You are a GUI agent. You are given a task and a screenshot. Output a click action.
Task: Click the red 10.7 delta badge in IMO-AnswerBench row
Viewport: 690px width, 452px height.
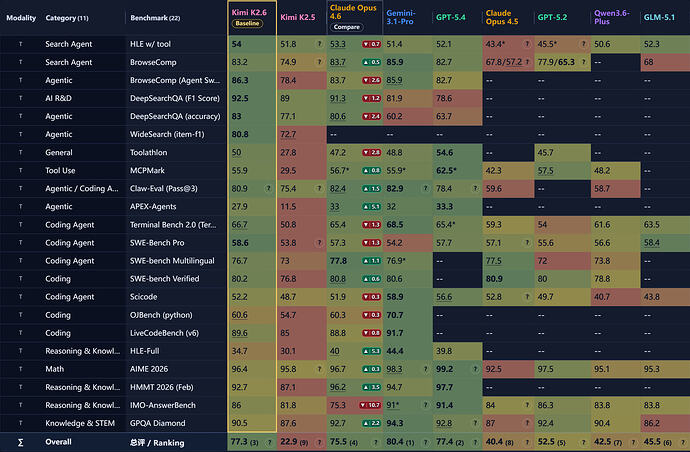[370, 405]
